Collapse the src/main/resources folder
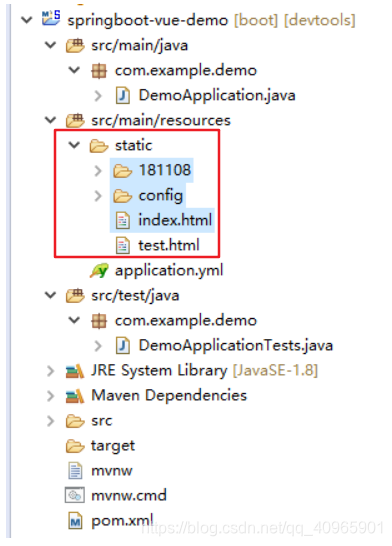This screenshot has height=546, width=392. coord(50,120)
